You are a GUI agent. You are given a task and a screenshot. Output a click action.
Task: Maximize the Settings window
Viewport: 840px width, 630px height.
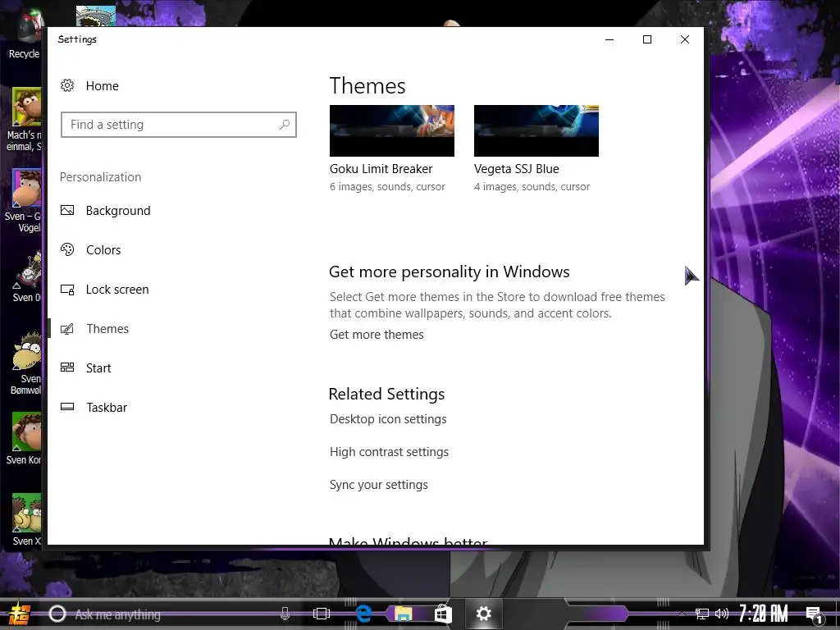(x=647, y=39)
